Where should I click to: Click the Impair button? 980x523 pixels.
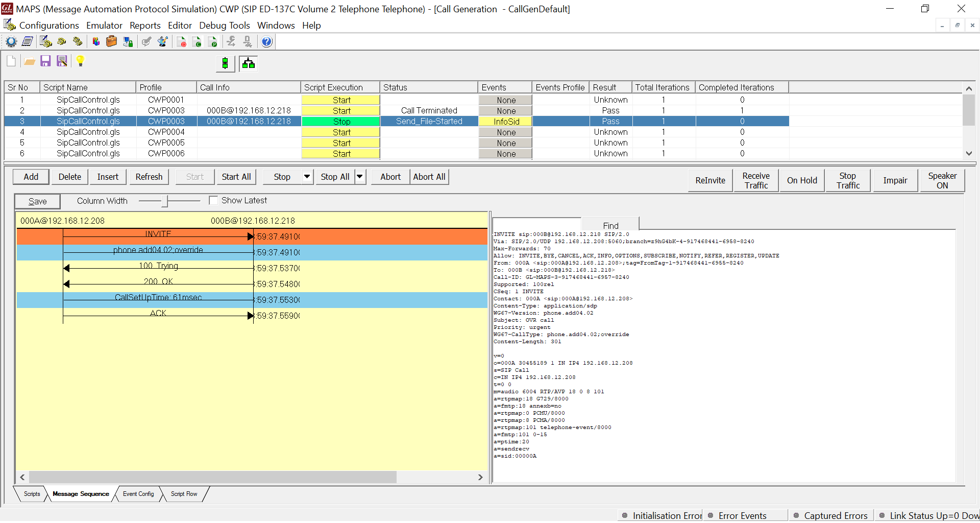point(895,180)
